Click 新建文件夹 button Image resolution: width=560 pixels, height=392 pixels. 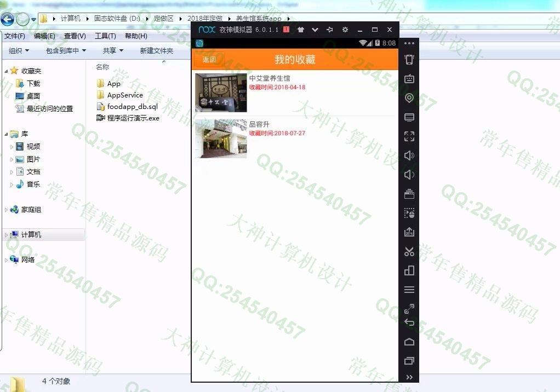pyautogui.click(x=156, y=51)
